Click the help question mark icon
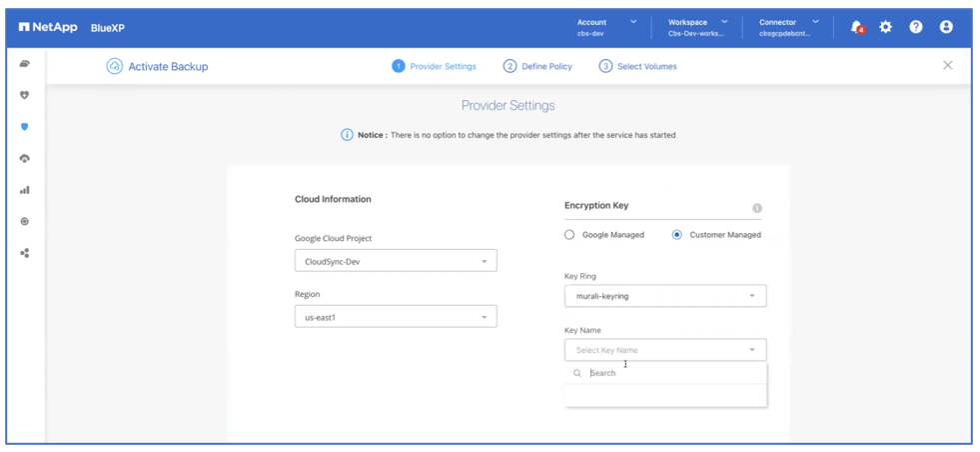Viewport: 980px width, 452px height. point(915,27)
